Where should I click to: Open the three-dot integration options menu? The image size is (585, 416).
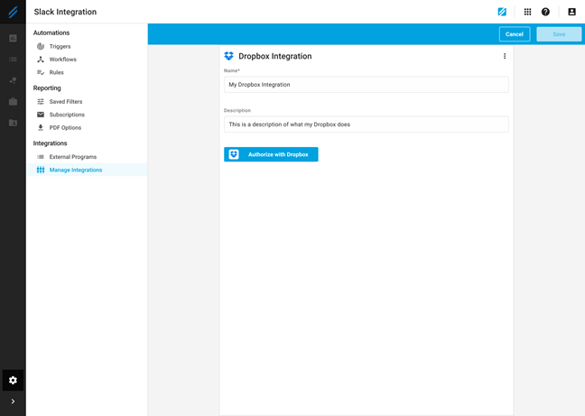click(504, 56)
